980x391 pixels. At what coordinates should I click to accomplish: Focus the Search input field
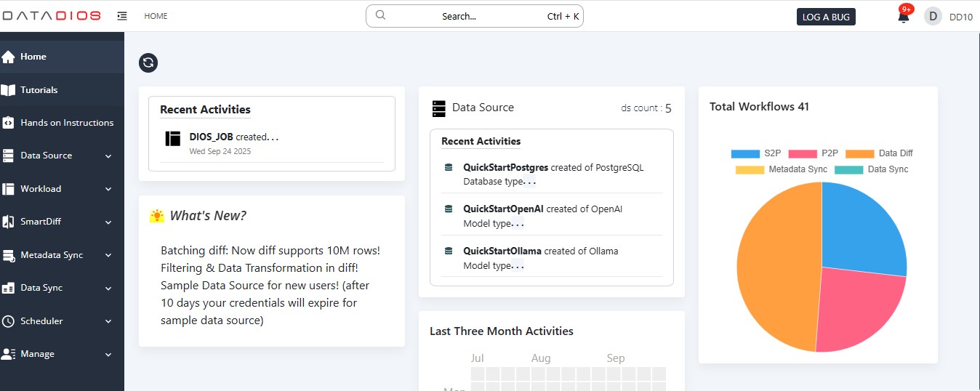coord(475,16)
